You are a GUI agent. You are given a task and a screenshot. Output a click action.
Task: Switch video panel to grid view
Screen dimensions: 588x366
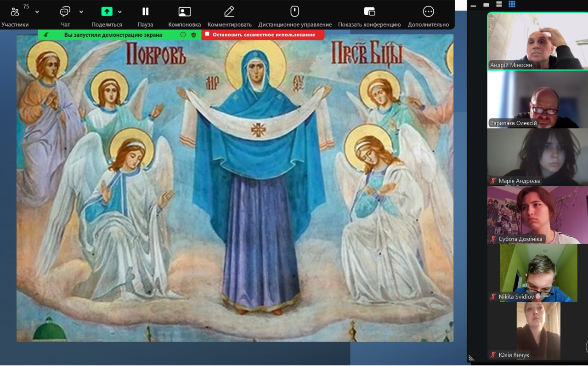(x=512, y=5)
